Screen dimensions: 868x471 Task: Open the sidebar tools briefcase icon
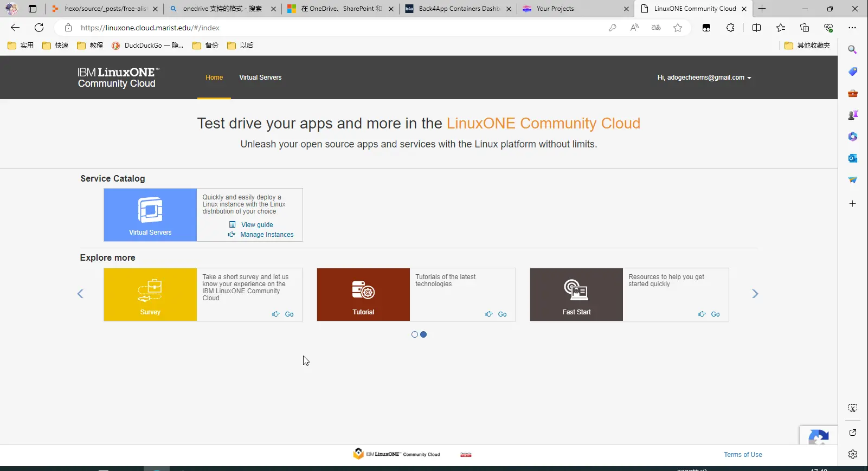point(853,93)
